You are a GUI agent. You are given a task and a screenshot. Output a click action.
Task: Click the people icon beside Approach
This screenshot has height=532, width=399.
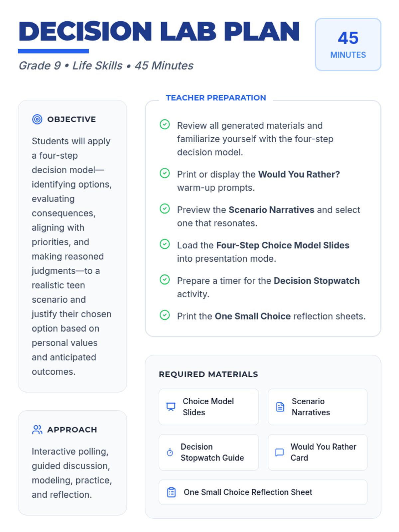37,430
